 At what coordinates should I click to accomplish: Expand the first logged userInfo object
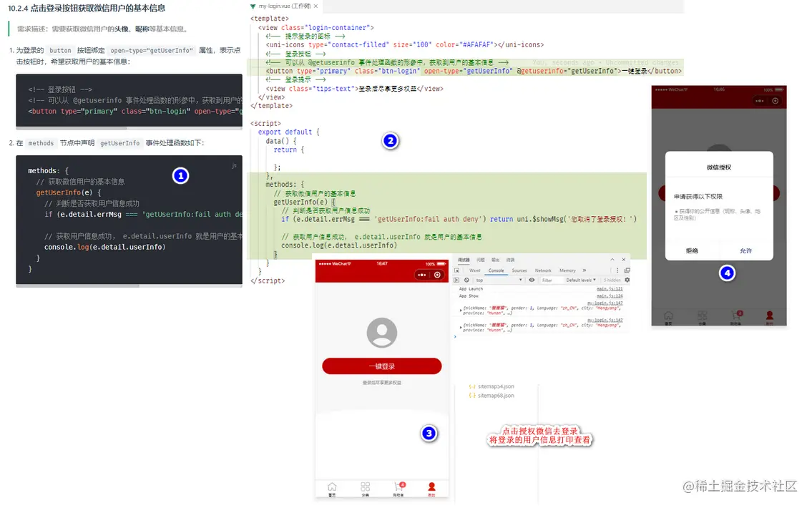[x=461, y=311]
